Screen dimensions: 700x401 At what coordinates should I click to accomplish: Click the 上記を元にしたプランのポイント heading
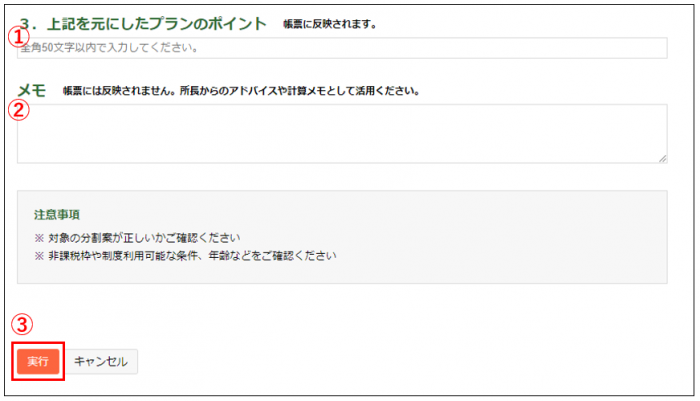point(156,23)
